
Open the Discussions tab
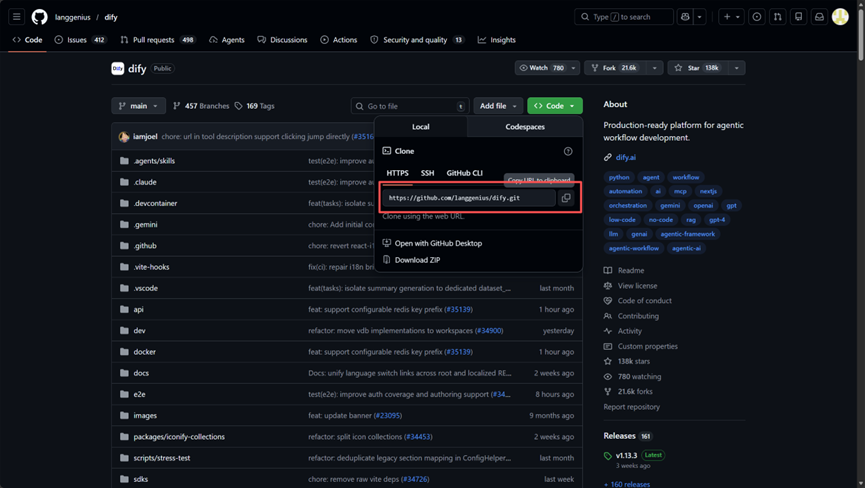click(x=282, y=40)
